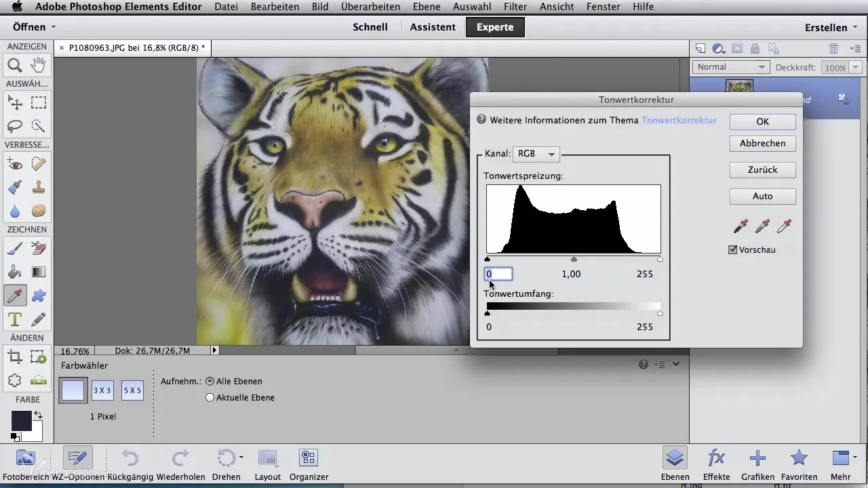The width and height of the screenshot is (868, 488).
Task: Select the Zoom magnifier tool
Action: [14, 66]
